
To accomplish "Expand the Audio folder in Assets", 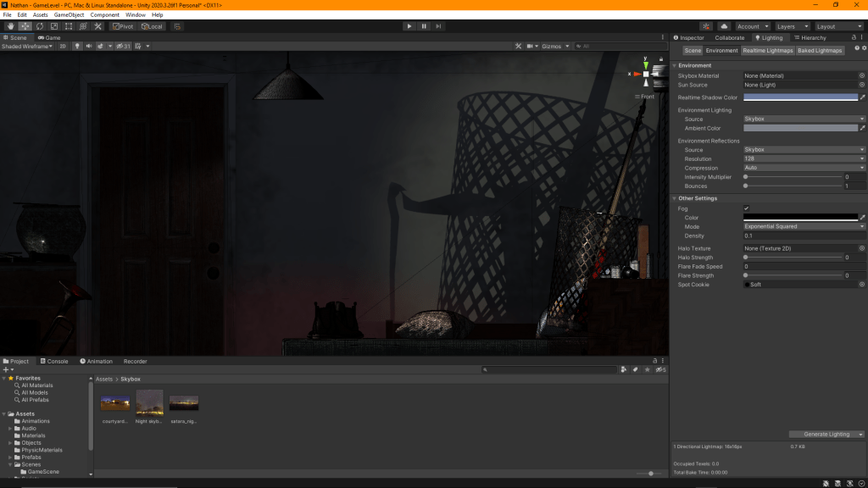I will pyautogui.click(x=11, y=429).
